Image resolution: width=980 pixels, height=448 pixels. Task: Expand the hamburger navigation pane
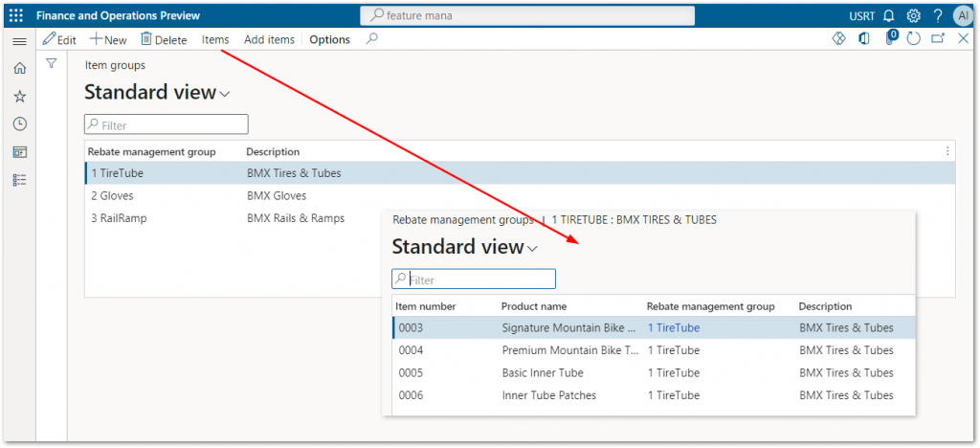(x=19, y=41)
